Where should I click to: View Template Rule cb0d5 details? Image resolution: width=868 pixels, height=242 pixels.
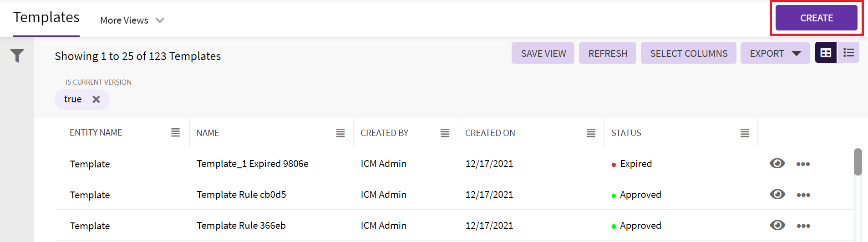(x=777, y=194)
